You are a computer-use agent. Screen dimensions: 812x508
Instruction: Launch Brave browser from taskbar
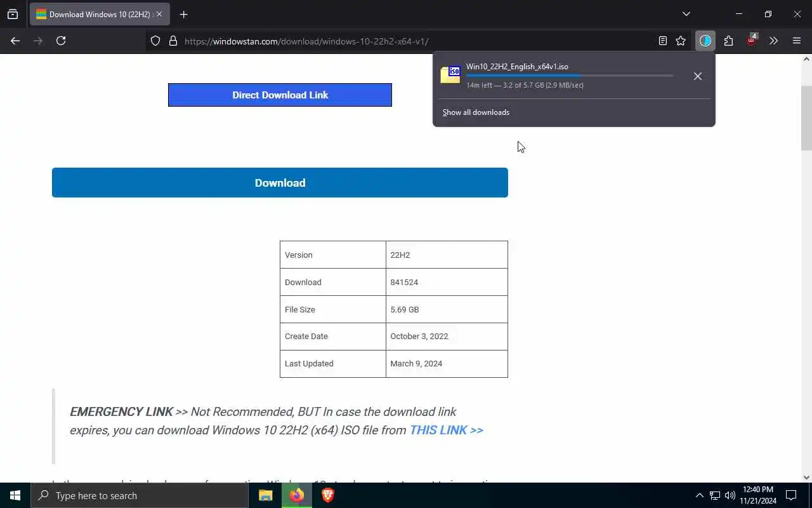click(328, 495)
